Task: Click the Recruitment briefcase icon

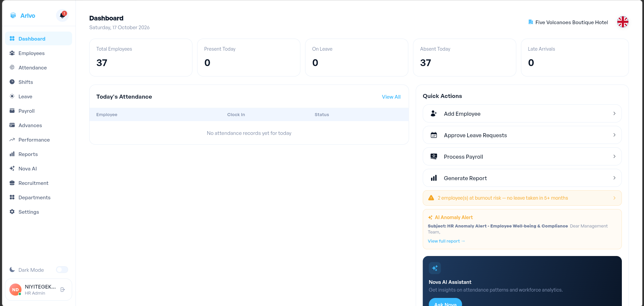Action: (12, 183)
